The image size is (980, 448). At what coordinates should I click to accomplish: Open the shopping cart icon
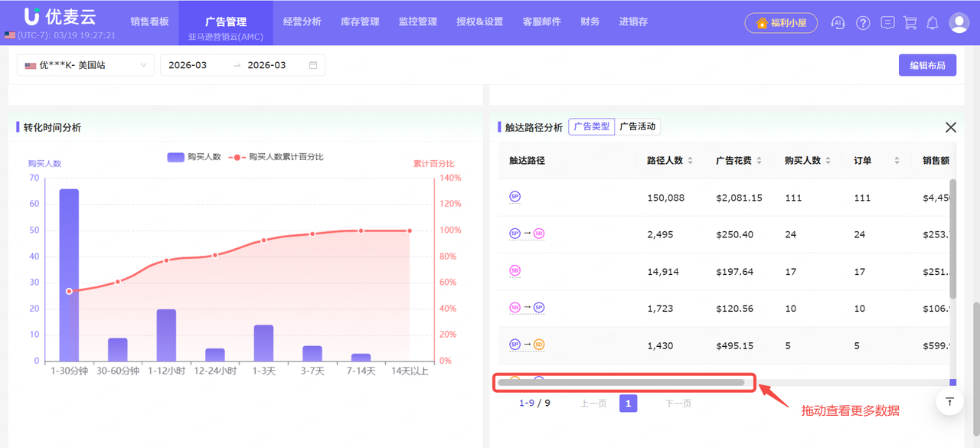(910, 23)
